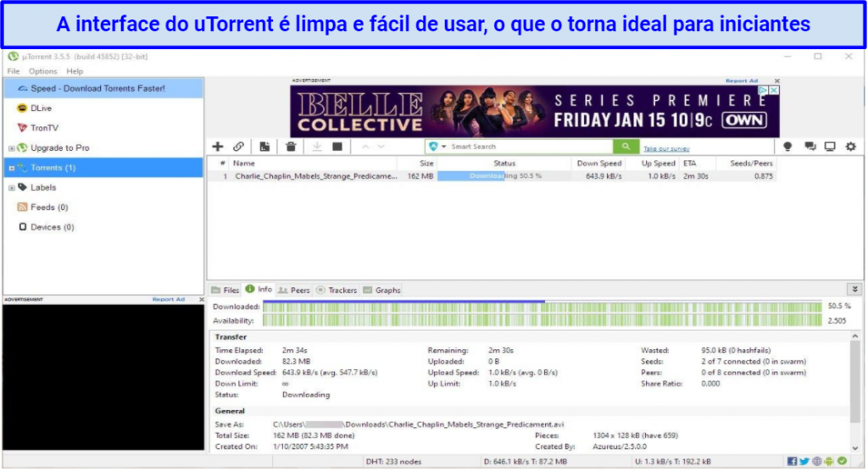Expand the Labels node
This screenshot has height=471, width=868.
(11, 188)
